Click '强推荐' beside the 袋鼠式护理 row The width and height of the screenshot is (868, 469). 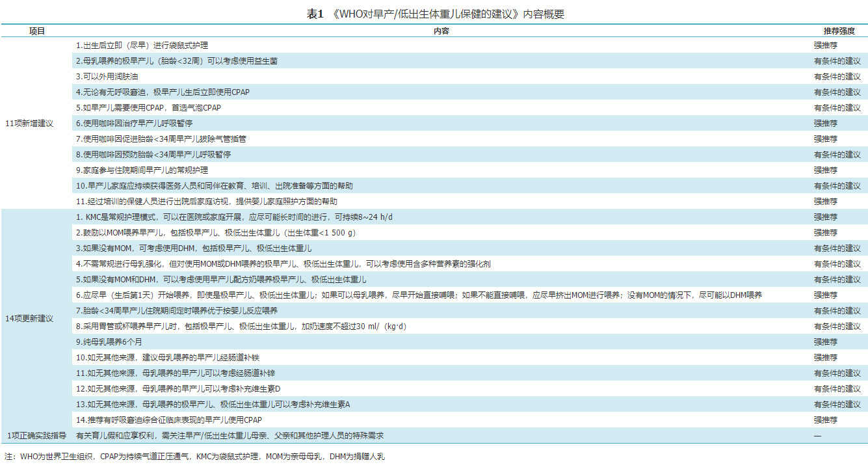[x=826, y=46]
